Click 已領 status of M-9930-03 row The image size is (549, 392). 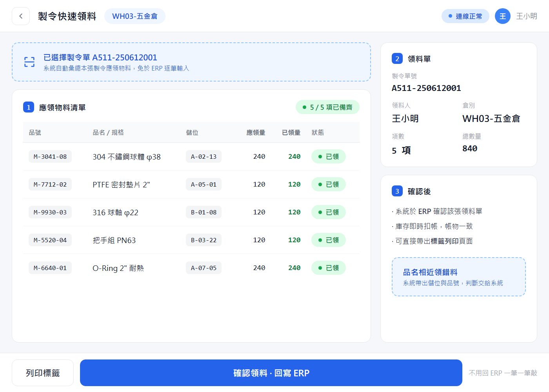[x=329, y=212]
